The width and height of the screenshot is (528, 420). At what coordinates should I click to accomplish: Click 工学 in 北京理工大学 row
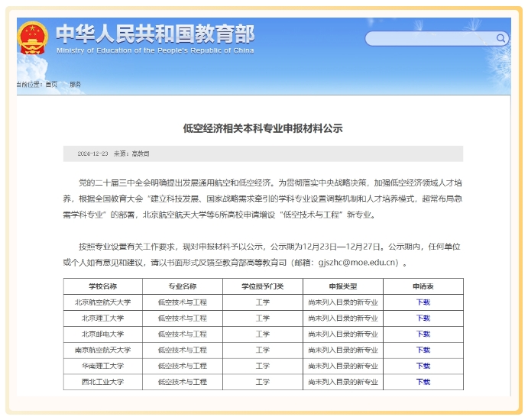point(263,318)
